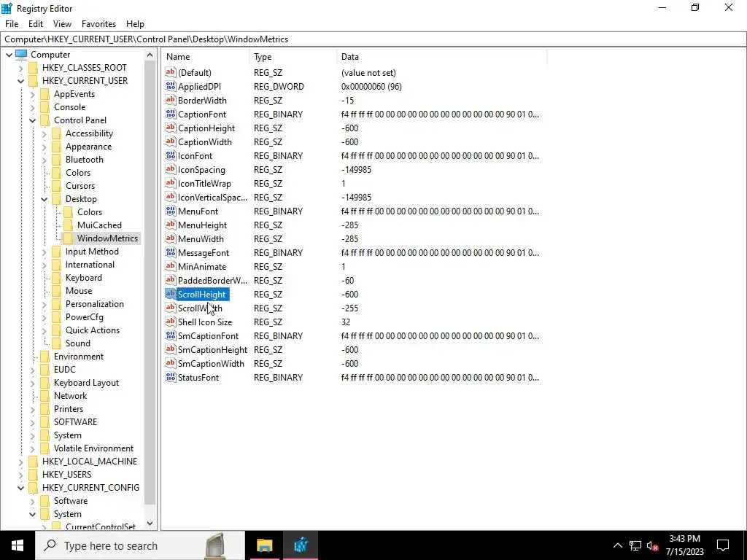Screen dimensions: 747x560
Task: Select the Volatile Environment key
Action: click(x=93, y=448)
